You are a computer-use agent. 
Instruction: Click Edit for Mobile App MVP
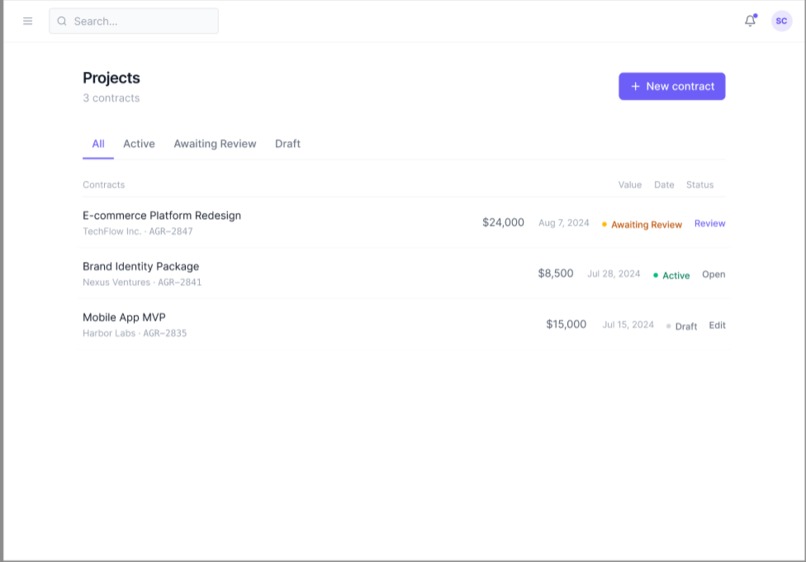(717, 325)
